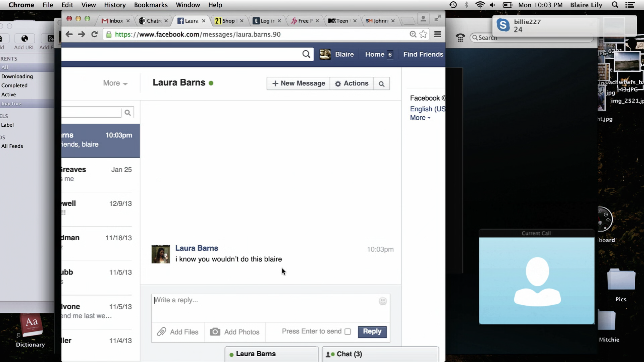Close the Laura Facebook tab
644x362 pixels.
coord(204,21)
